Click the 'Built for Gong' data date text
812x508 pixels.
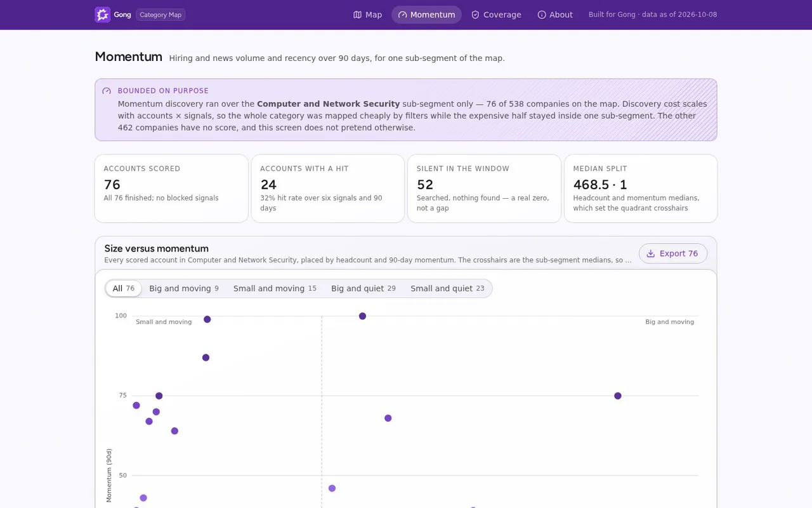(653, 15)
